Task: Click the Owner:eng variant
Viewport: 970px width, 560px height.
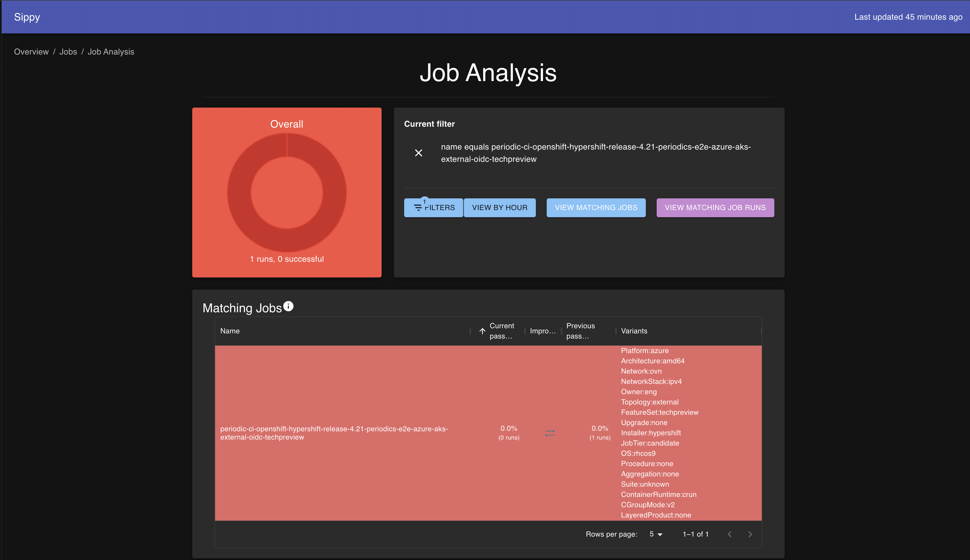Action: pyautogui.click(x=639, y=392)
